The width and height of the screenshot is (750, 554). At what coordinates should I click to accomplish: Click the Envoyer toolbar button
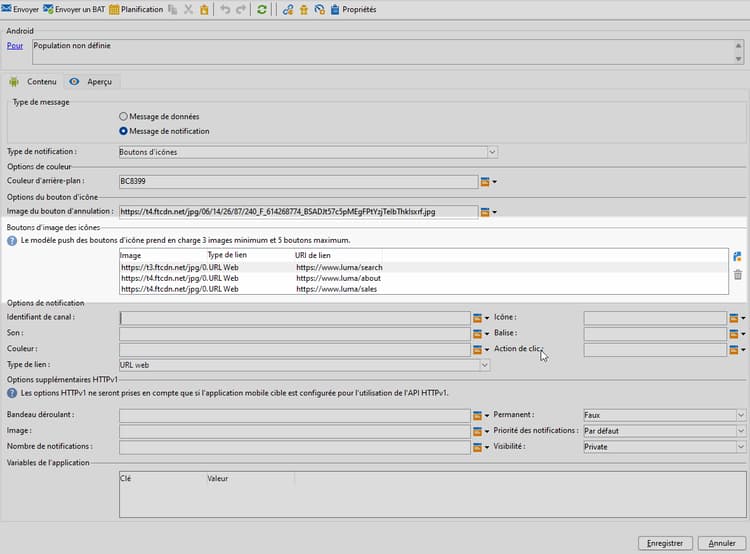tap(20, 9)
